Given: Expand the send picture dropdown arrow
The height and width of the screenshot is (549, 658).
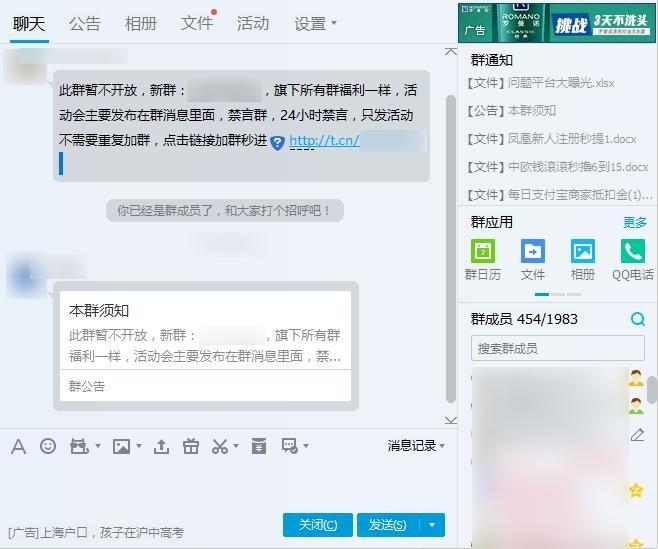Looking at the screenshot, I should [x=139, y=446].
